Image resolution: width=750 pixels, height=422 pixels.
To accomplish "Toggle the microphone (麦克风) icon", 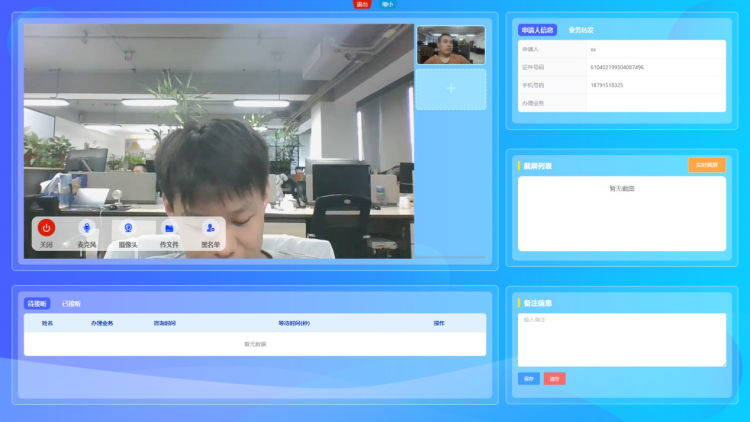I will (x=87, y=228).
